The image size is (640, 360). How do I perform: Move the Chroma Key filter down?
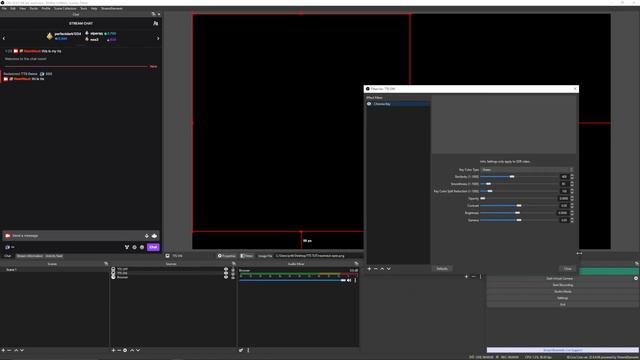click(x=389, y=269)
